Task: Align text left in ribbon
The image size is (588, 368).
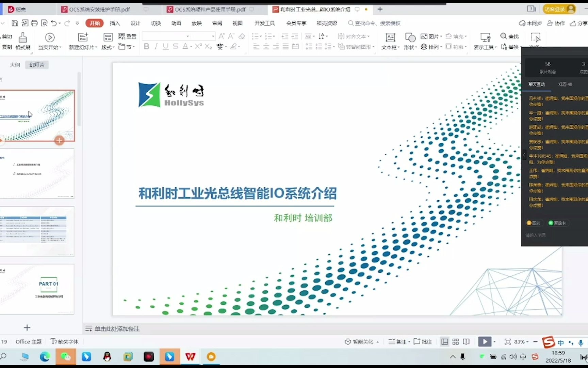Action: pos(256,47)
